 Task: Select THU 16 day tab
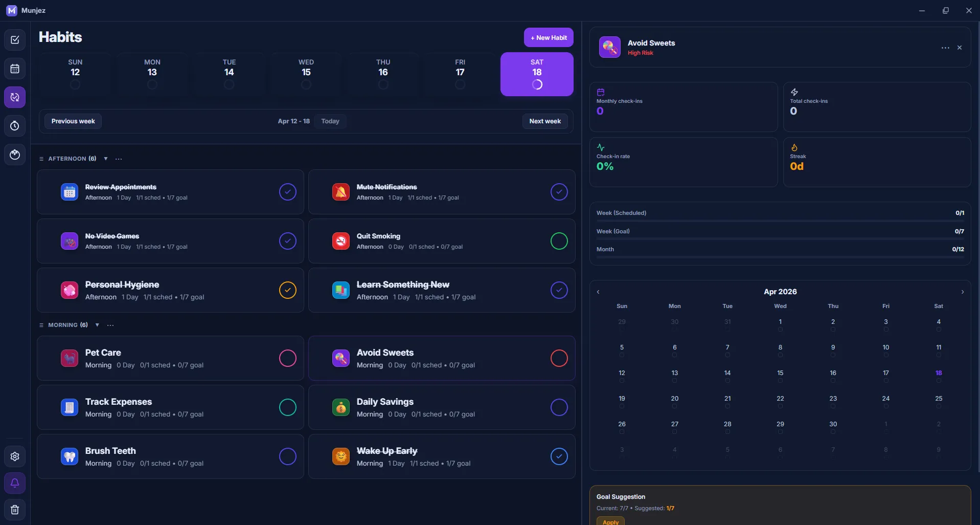click(383, 74)
